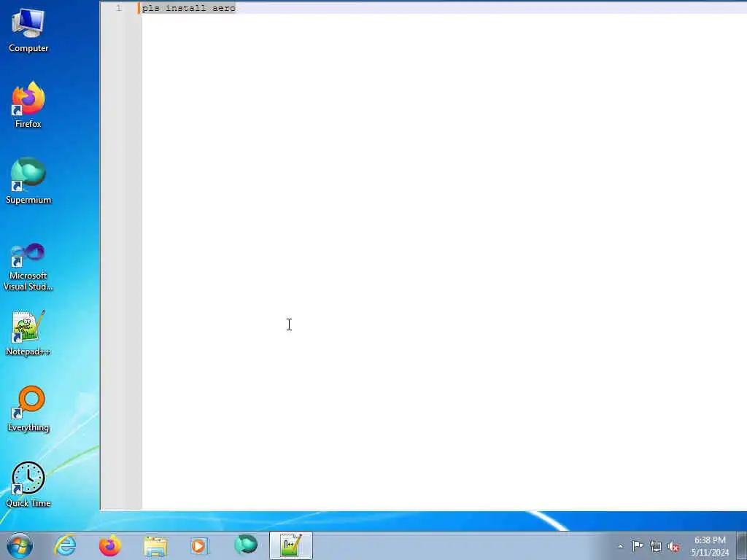747x560 pixels.
Task: Switch to the Notepad++ taskbar button
Action: tap(290, 545)
